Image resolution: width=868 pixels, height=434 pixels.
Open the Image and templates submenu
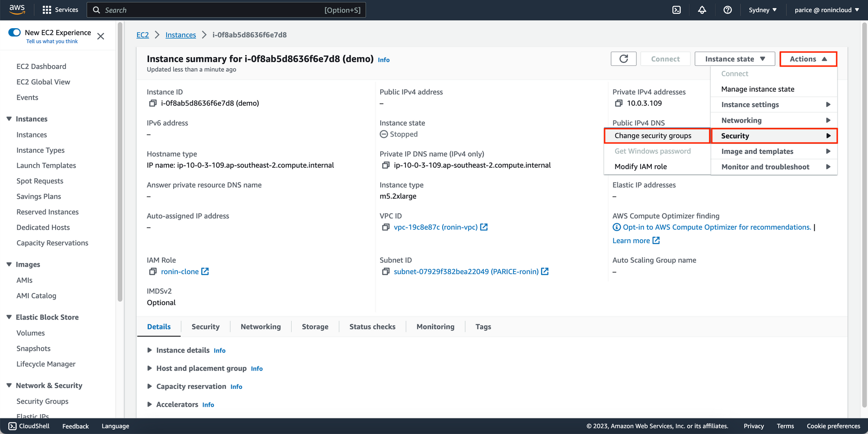(x=774, y=151)
